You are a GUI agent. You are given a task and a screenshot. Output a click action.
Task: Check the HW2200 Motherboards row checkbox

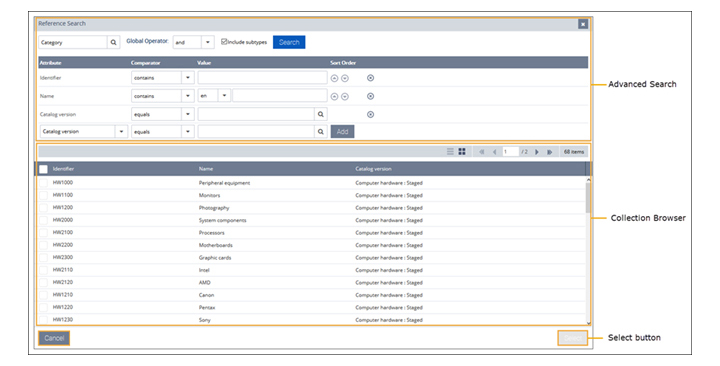click(43, 245)
